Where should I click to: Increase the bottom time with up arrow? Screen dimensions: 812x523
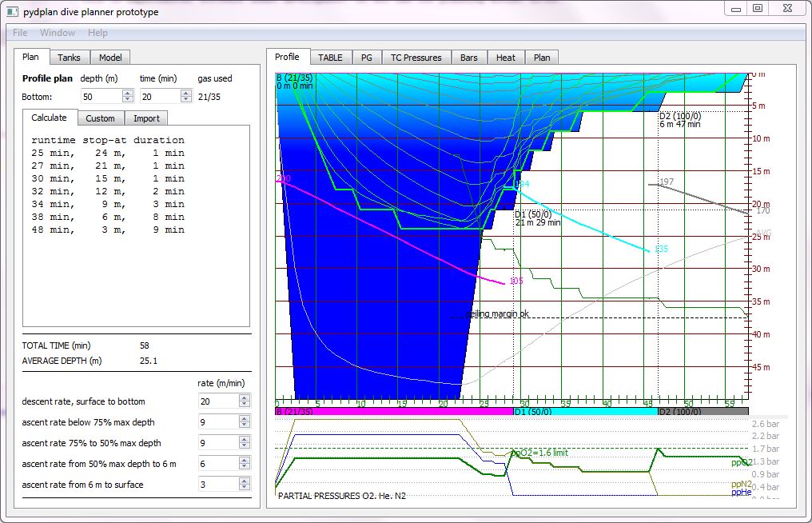pyautogui.click(x=186, y=94)
